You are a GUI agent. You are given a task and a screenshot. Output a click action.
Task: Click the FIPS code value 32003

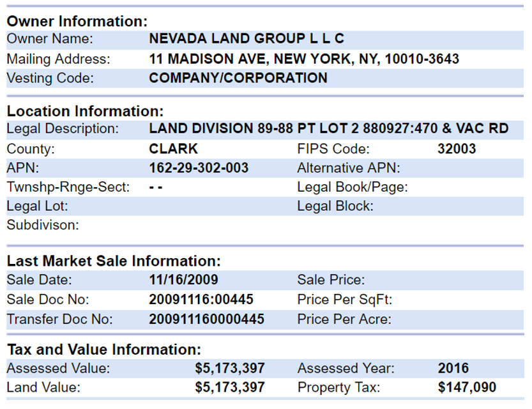click(x=457, y=149)
